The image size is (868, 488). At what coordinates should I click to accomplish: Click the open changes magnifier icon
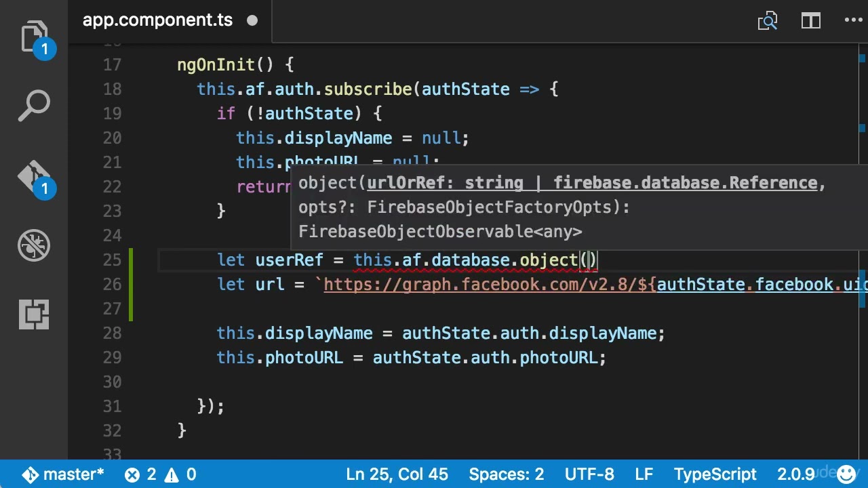pos(768,21)
